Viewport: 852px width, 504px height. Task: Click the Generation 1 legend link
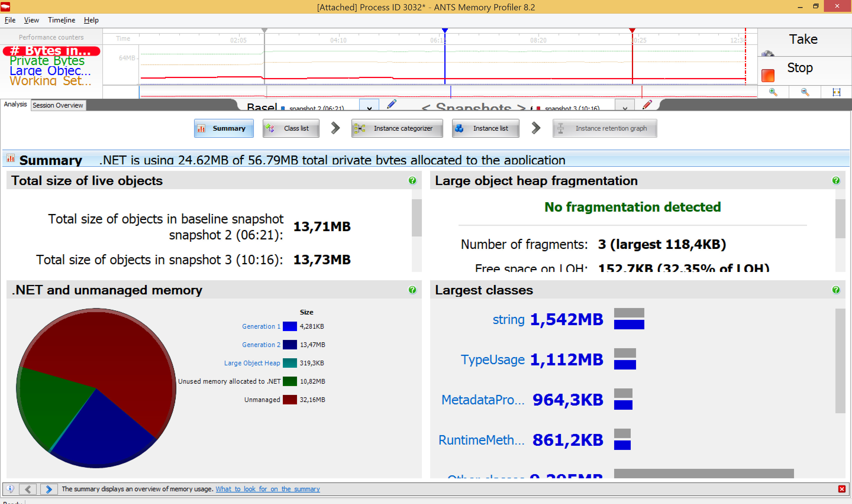261,326
